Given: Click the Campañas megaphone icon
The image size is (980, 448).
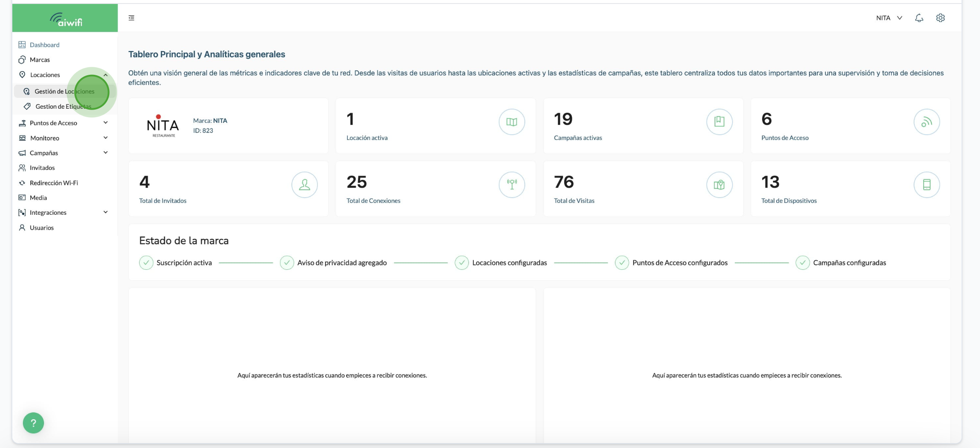Looking at the screenshot, I should (22, 153).
